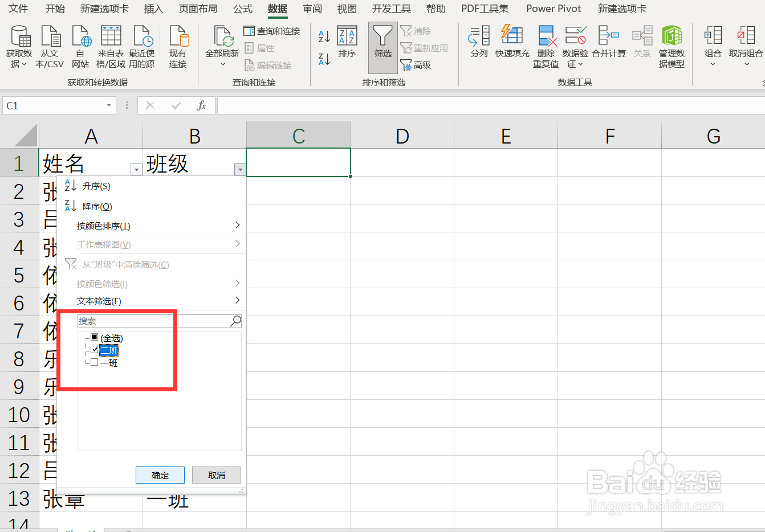The height and width of the screenshot is (532, 765).
Task: Open 数据验证 (Data Validation)
Action: pos(575,47)
